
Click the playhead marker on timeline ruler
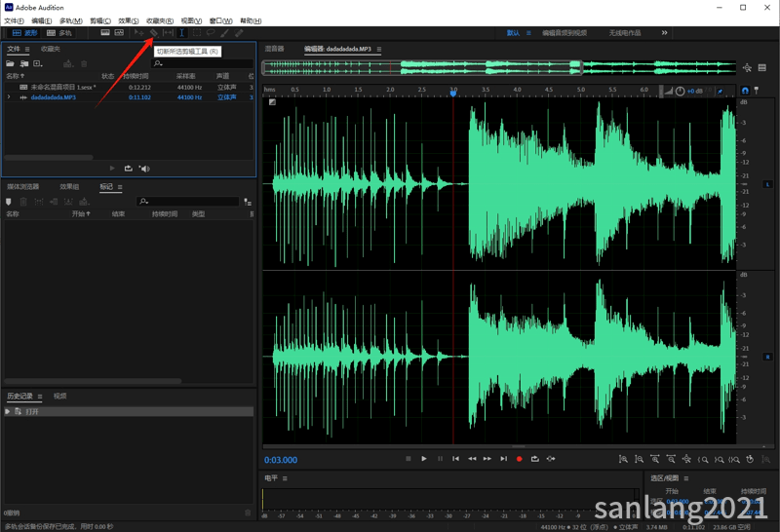tap(453, 93)
